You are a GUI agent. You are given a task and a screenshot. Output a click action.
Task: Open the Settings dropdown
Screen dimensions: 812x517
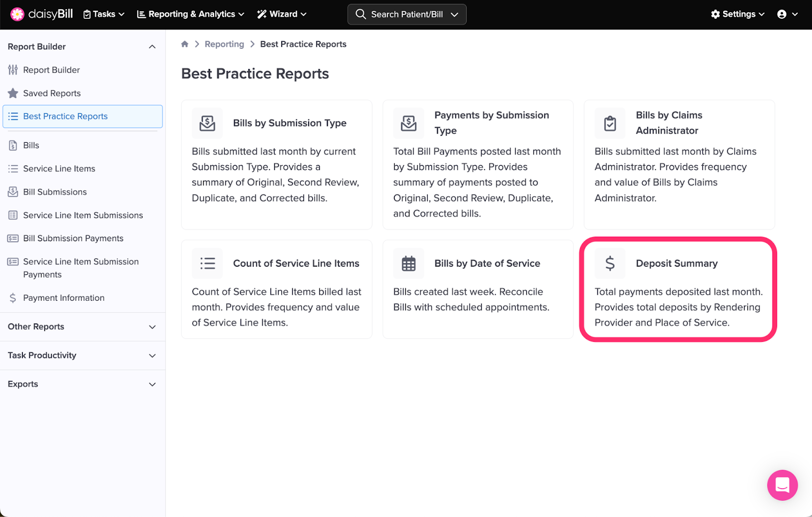pyautogui.click(x=737, y=14)
